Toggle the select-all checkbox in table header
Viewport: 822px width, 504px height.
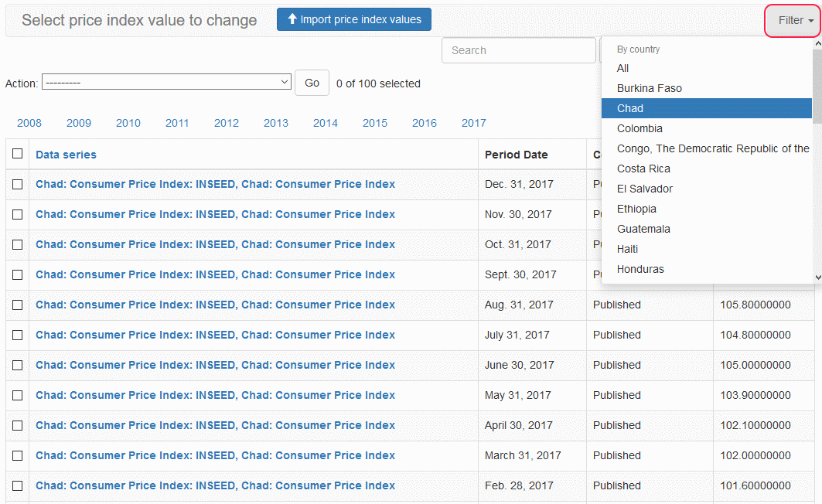pyautogui.click(x=17, y=154)
